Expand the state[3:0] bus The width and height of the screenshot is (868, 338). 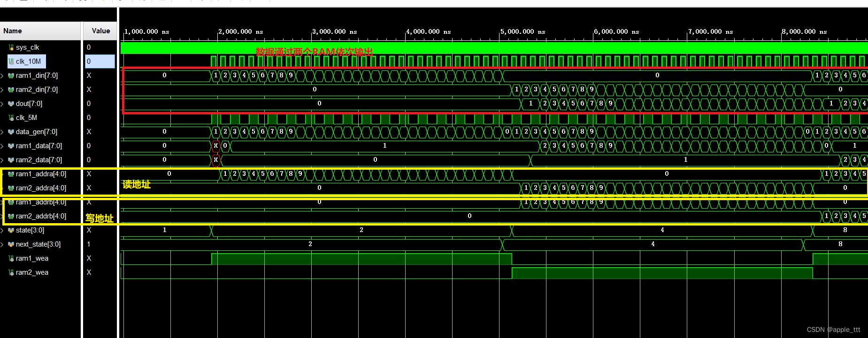pyautogui.click(x=2, y=230)
